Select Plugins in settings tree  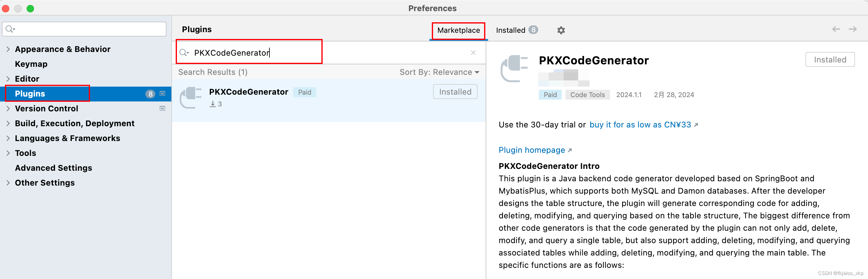(30, 94)
